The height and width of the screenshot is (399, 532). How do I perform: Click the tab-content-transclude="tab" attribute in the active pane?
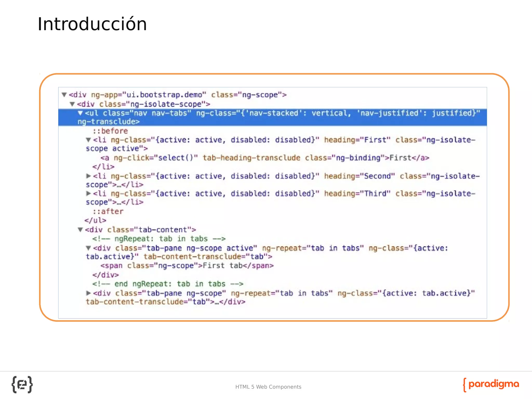pyautogui.click(x=206, y=257)
